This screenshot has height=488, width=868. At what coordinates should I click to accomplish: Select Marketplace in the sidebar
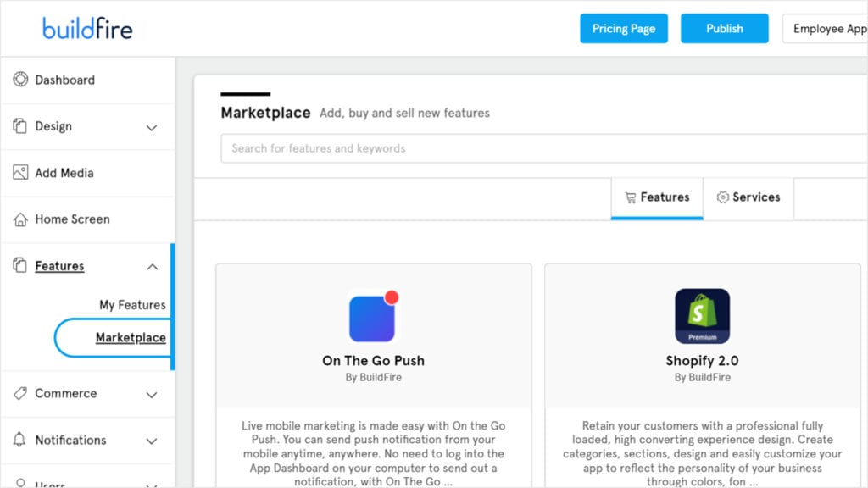[131, 338]
